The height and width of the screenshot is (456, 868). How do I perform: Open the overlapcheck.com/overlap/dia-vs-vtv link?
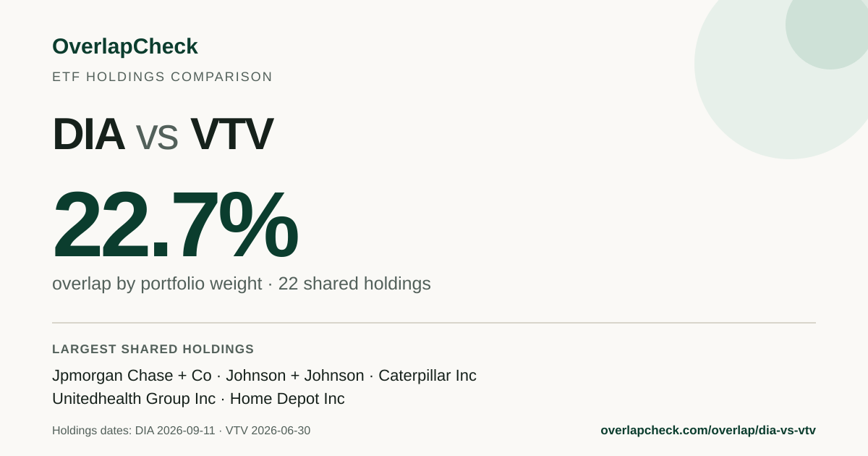[708, 431]
